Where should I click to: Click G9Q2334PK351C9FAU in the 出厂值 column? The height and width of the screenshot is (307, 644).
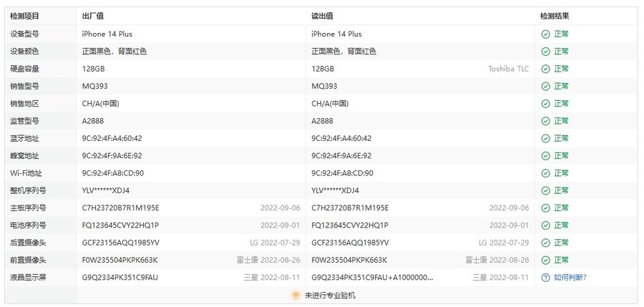click(x=119, y=278)
